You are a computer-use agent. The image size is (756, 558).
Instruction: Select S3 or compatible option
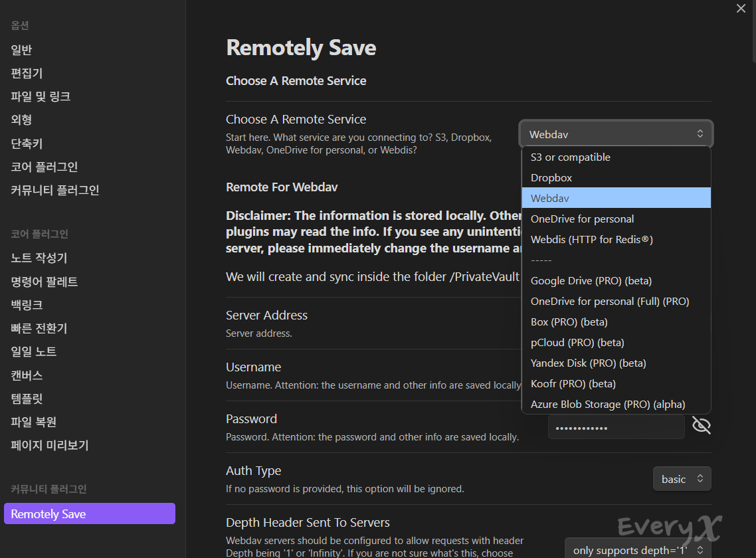616,157
